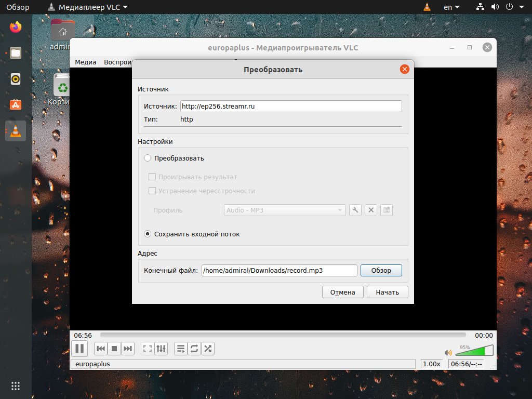The width and height of the screenshot is (532, 399).
Task: Show applications grid in the dock
Action: (16, 386)
